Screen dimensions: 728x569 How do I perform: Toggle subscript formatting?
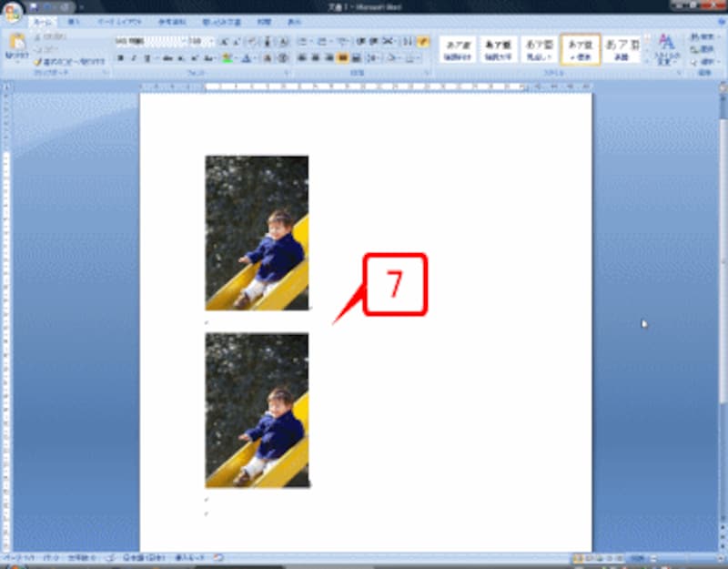point(181,58)
